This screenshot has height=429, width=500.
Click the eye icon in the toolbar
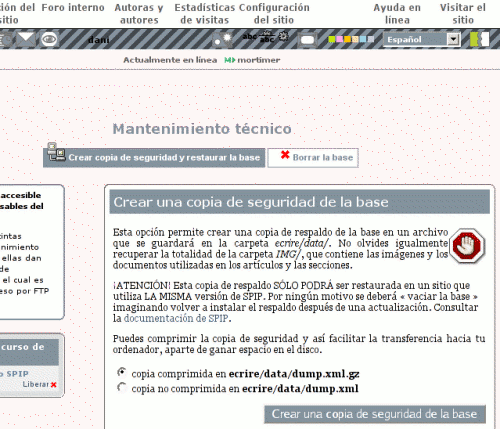pos(49,39)
